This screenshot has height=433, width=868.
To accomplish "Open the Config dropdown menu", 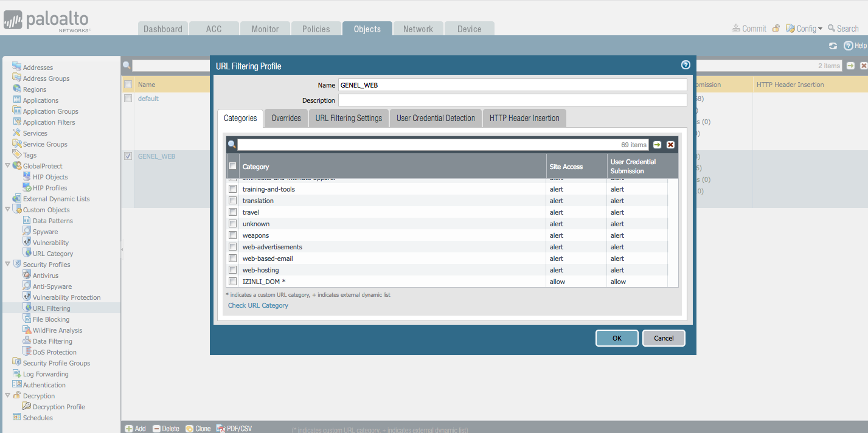I will pos(804,27).
